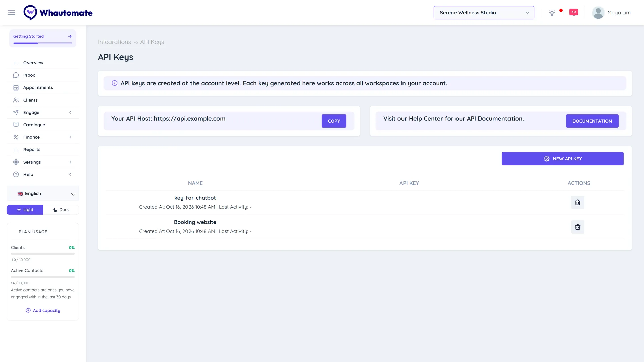Expand the Engage menu chevron
This screenshot has width=644, height=362.
pyautogui.click(x=70, y=112)
